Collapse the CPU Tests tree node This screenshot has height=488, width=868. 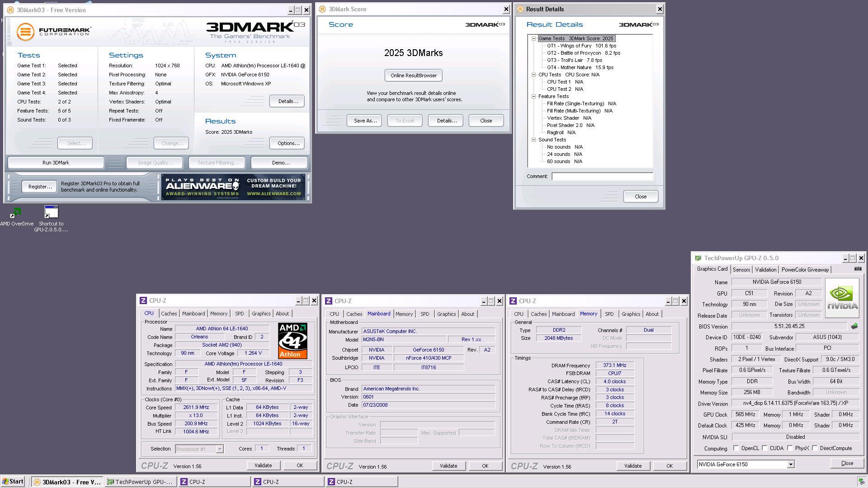[x=534, y=75]
